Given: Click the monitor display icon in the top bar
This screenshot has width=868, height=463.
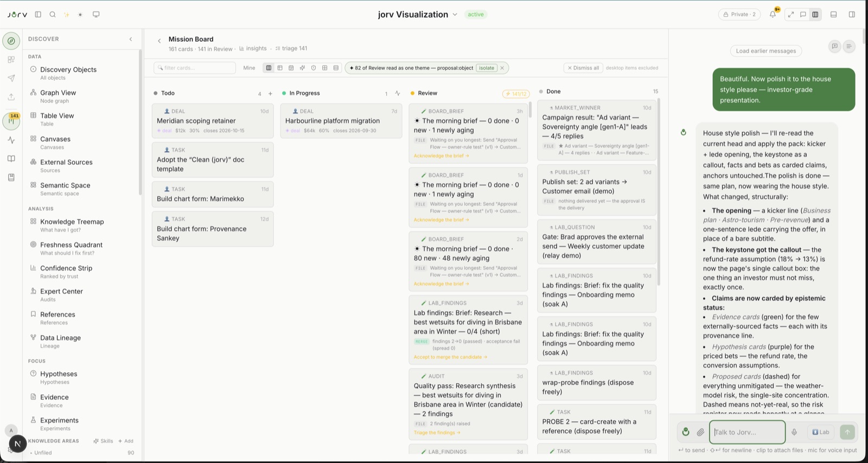Looking at the screenshot, I should (96, 15).
